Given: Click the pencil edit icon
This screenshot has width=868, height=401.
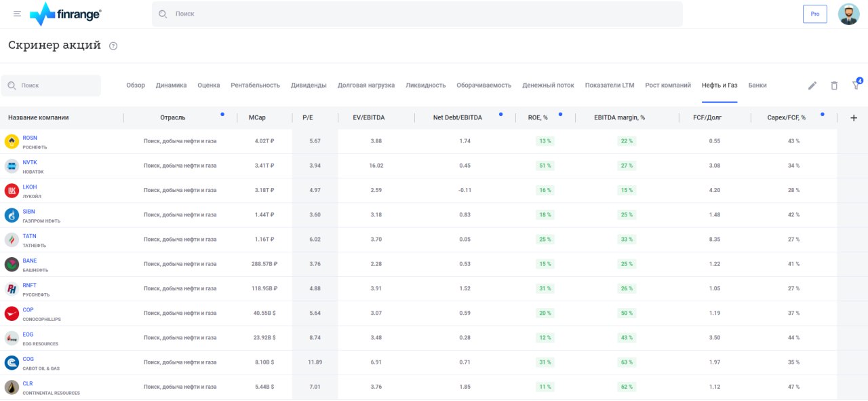Looking at the screenshot, I should coord(812,85).
